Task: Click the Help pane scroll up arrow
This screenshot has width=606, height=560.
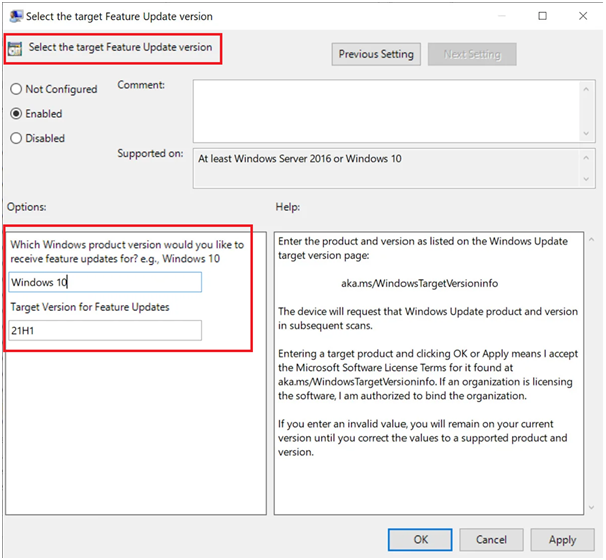Action: click(x=591, y=240)
